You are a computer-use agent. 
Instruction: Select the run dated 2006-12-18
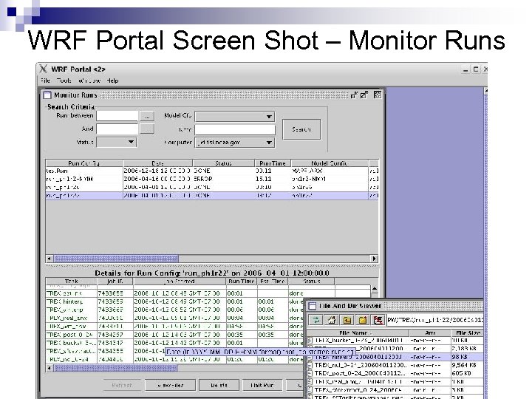click(212, 171)
